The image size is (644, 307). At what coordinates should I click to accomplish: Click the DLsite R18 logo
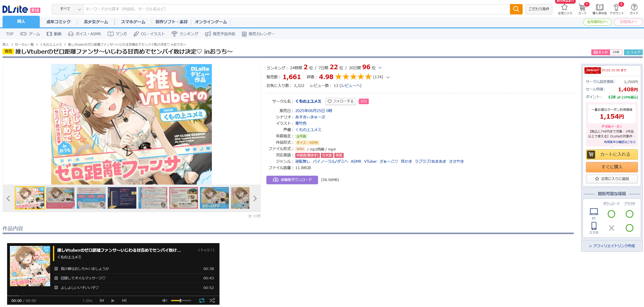(x=21, y=9)
